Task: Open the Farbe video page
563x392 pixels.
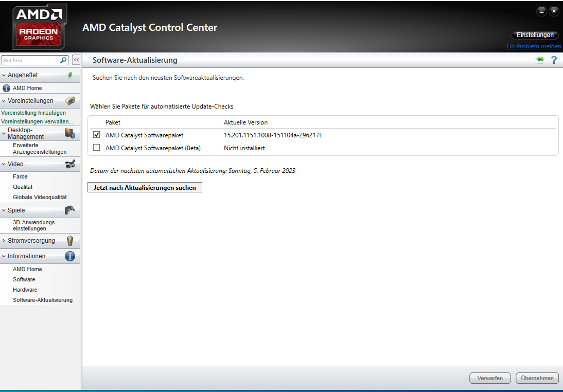Action: coord(20,176)
